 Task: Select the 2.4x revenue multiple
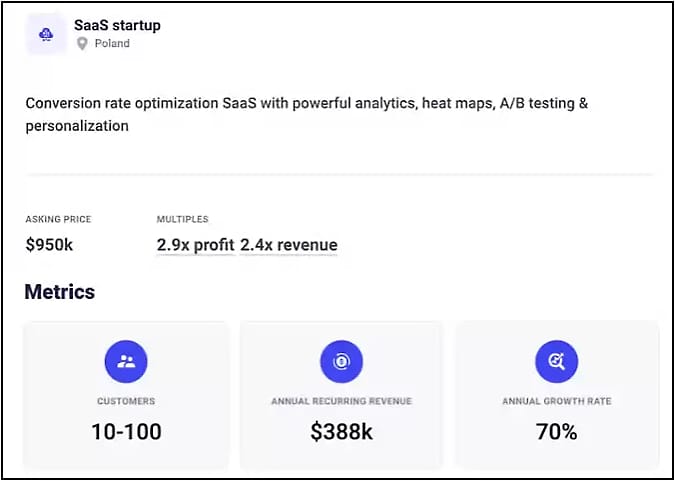[289, 245]
